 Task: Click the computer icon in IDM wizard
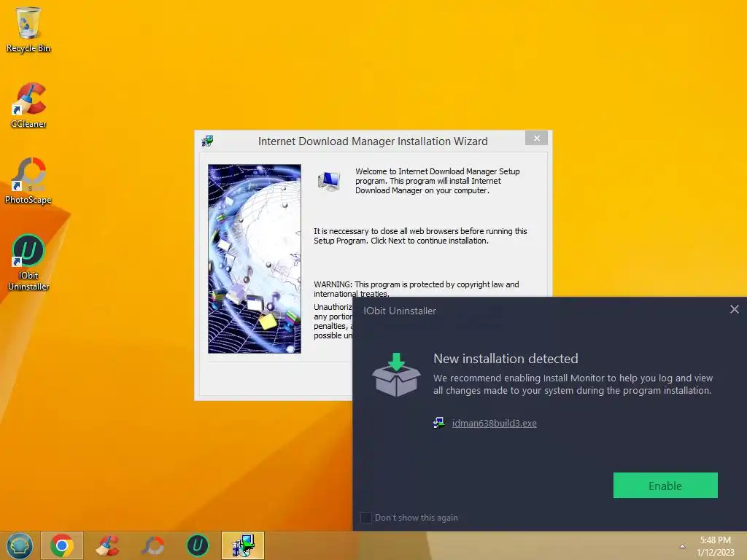click(329, 182)
